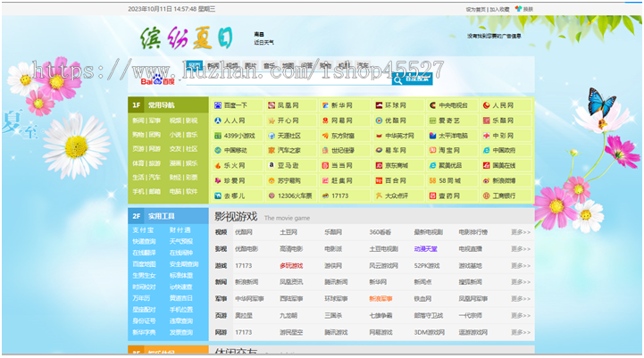Screen dimensions: 644x358
Task: Open the 小说 category link
Action: tap(175, 135)
